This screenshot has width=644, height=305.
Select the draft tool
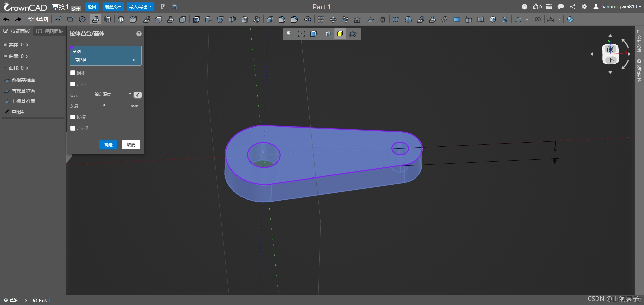(220, 19)
